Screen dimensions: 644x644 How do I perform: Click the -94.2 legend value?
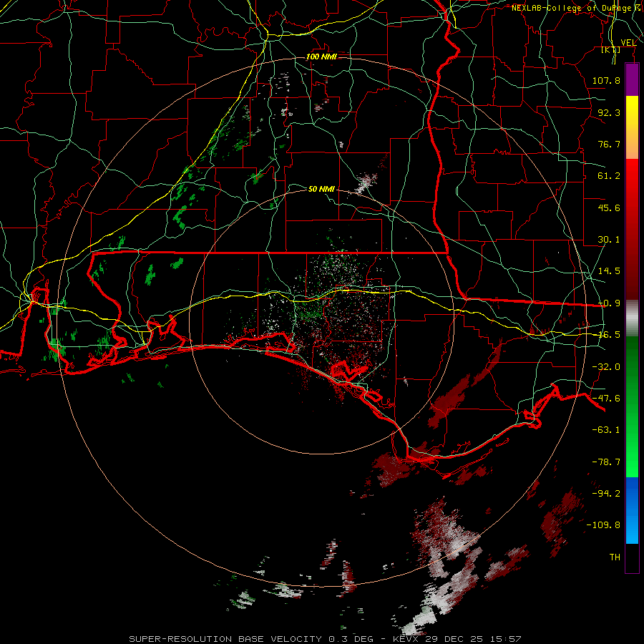pyautogui.click(x=606, y=494)
